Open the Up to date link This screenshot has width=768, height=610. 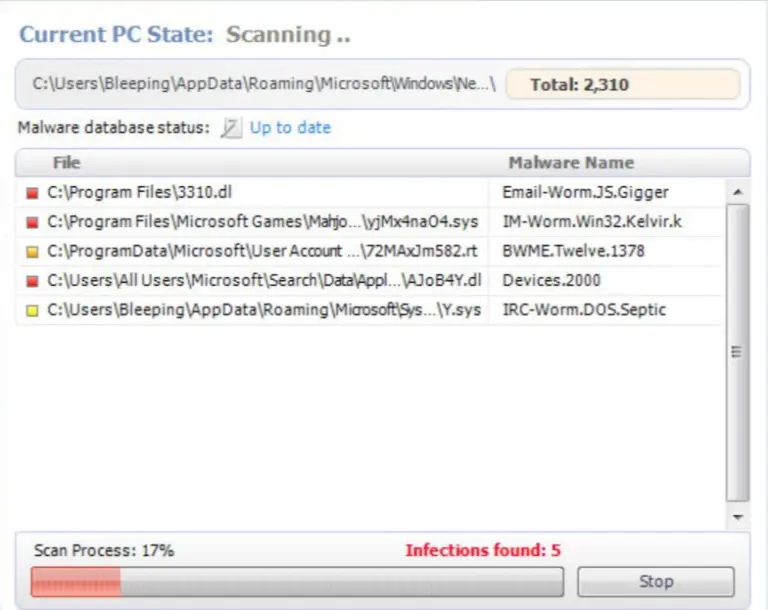290,128
